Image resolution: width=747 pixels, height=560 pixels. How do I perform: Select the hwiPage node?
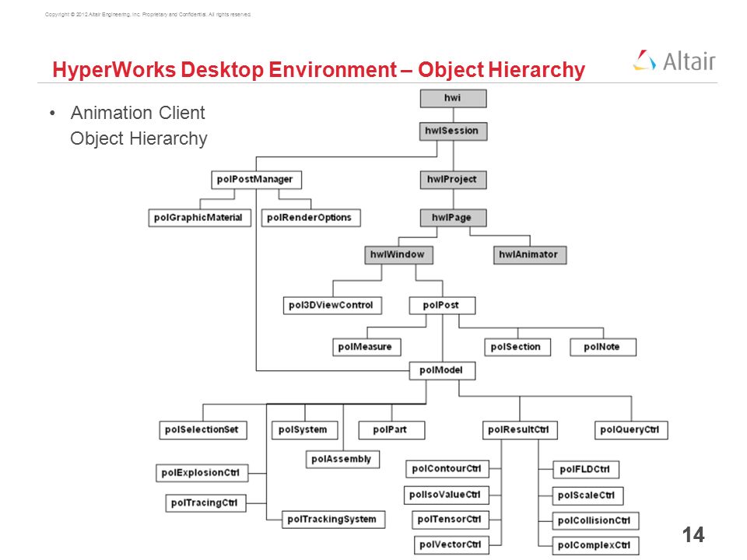tap(453, 218)
